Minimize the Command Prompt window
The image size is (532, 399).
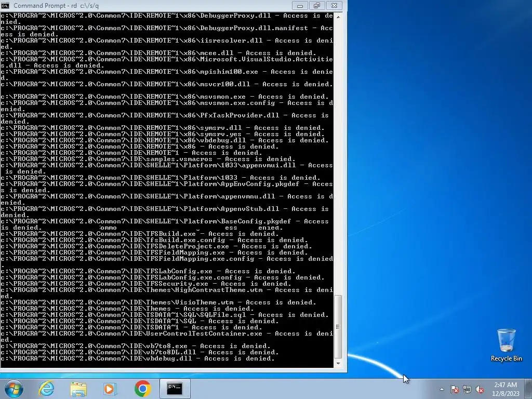click(x=300, y=6)
